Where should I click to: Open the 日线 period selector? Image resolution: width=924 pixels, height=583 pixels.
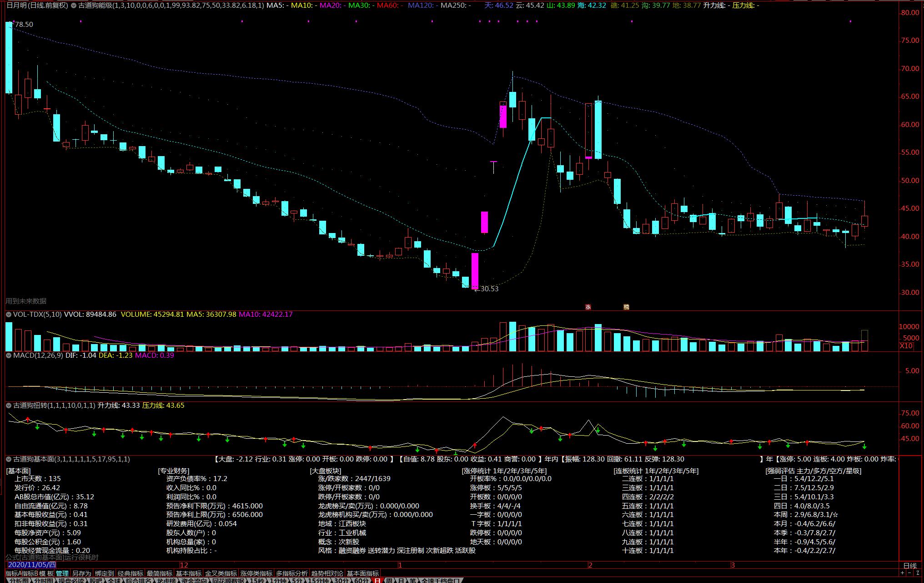(x=910, y=565)
